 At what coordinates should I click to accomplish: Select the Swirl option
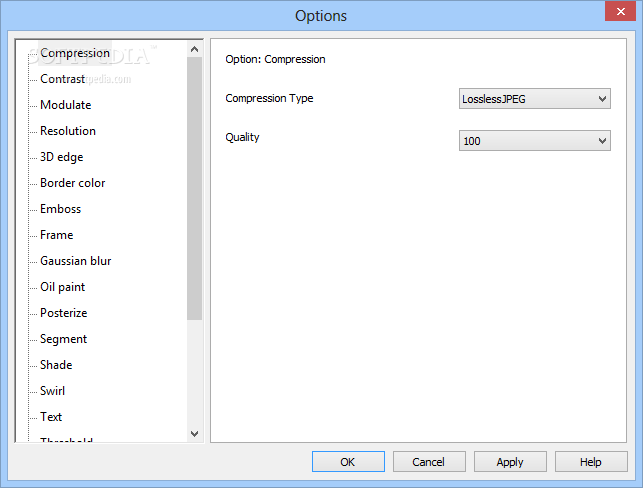52,391
